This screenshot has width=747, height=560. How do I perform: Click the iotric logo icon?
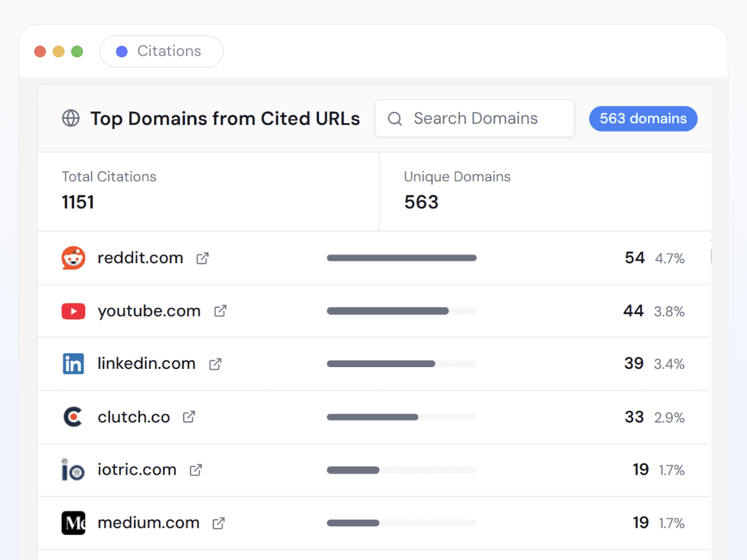pos(73,470)
